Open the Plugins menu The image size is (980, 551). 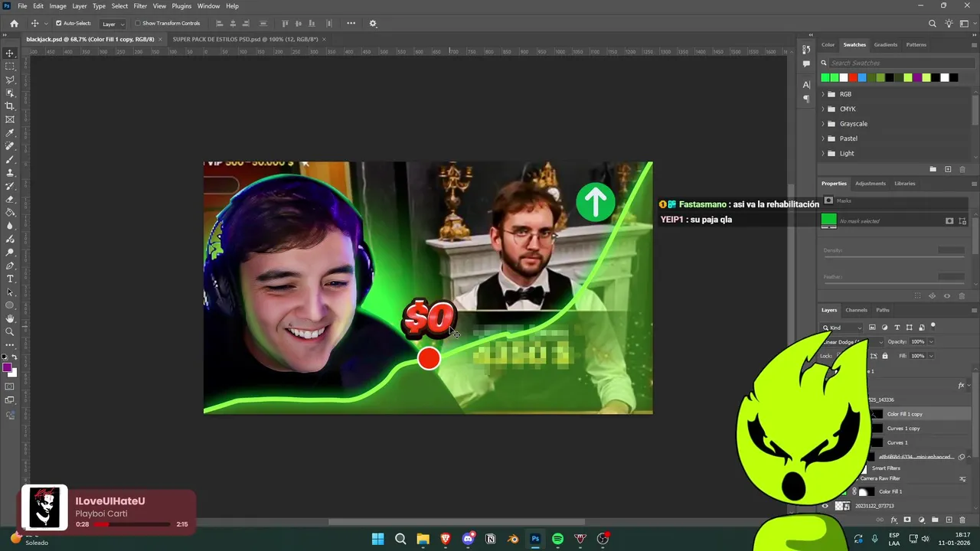pos(181,6)
